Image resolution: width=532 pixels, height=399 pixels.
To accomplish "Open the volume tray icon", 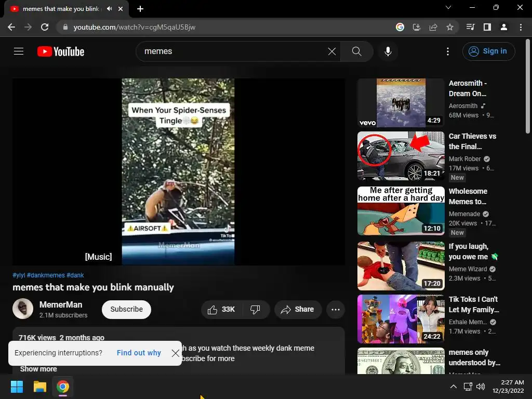I will pyautogui.click(x=481, y=387).
